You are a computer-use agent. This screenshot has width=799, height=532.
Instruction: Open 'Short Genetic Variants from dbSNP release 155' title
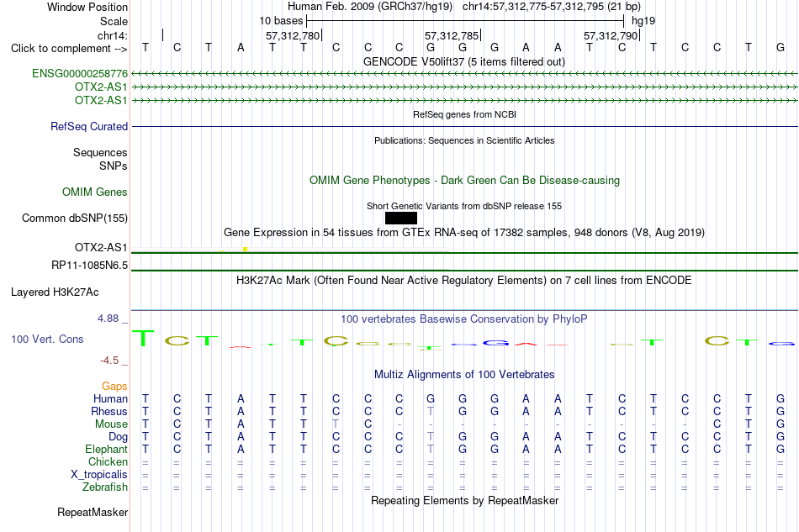pyautogui.click(x=464, y=206)
